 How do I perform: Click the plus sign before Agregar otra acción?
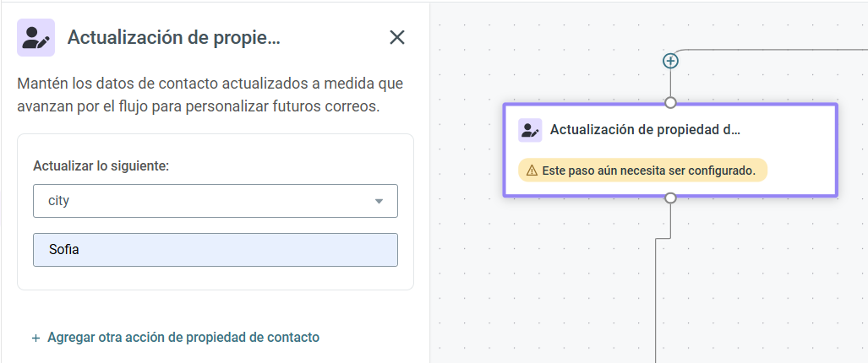(x=36, y=338)
